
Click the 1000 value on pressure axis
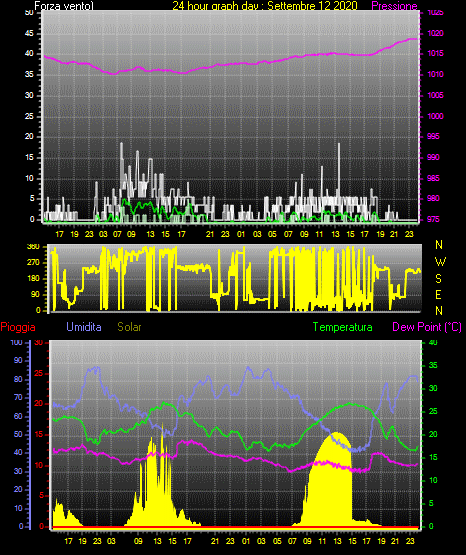(x=435, y=116)
